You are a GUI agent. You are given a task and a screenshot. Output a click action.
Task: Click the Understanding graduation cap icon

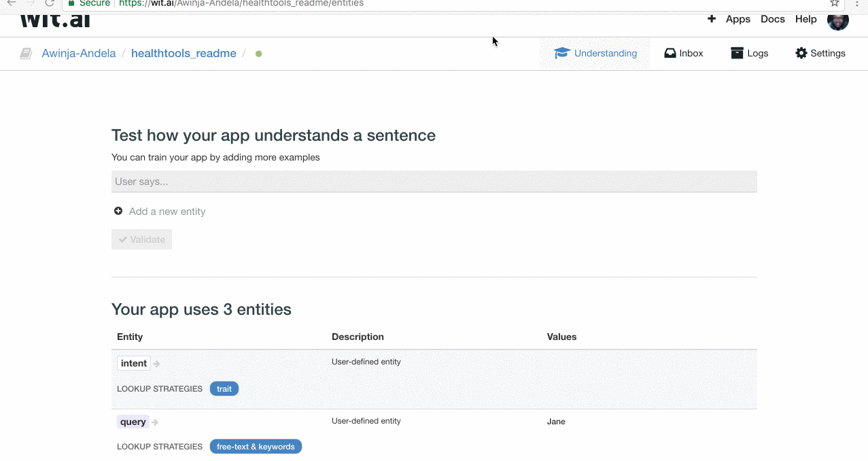click(561, 53)
